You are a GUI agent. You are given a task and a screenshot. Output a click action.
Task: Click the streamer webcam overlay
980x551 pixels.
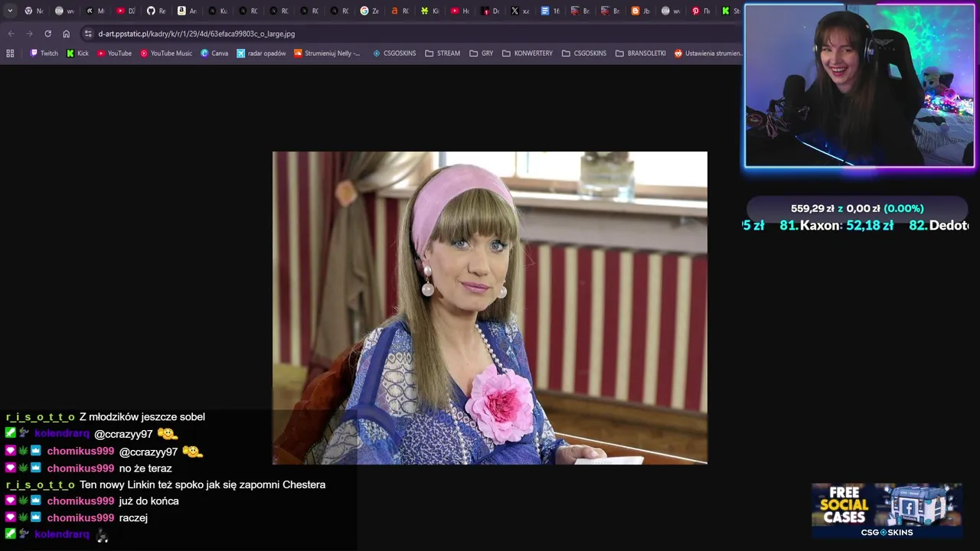tap(860, 86)
